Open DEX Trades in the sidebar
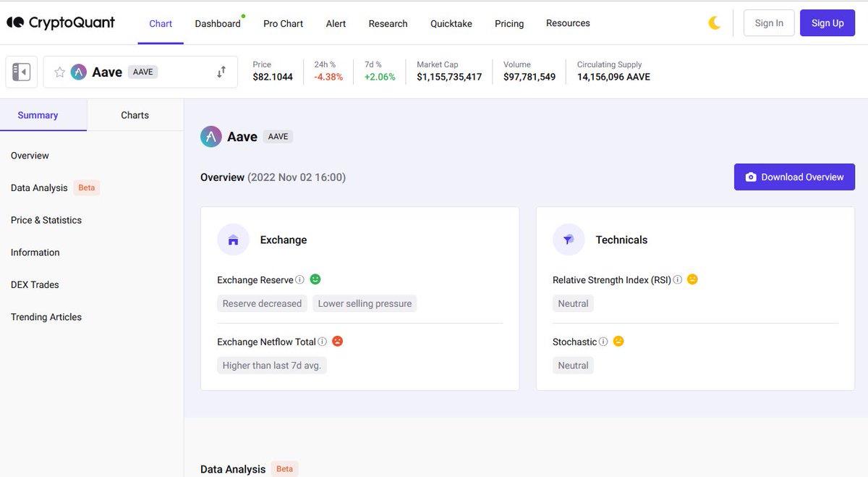The image size is (868, 477). point(35,284)
